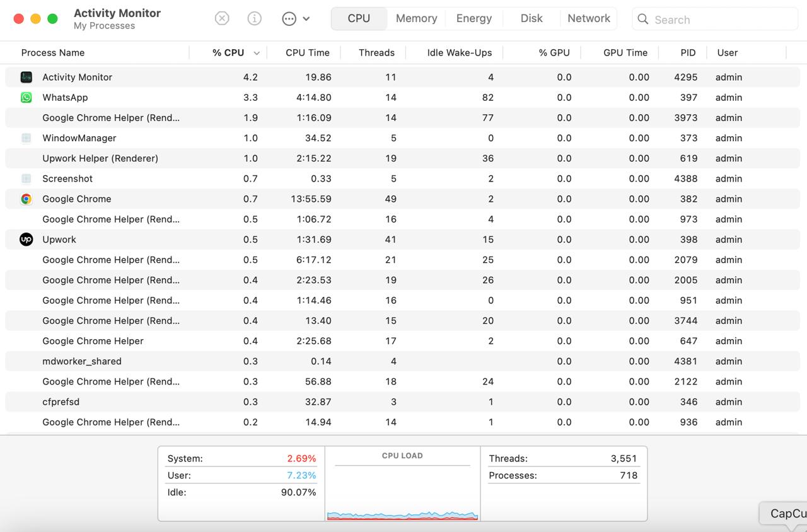This screenshot has width=807, height=532.
Task: Go to the Network tab
Action: (x=588, y=18)
